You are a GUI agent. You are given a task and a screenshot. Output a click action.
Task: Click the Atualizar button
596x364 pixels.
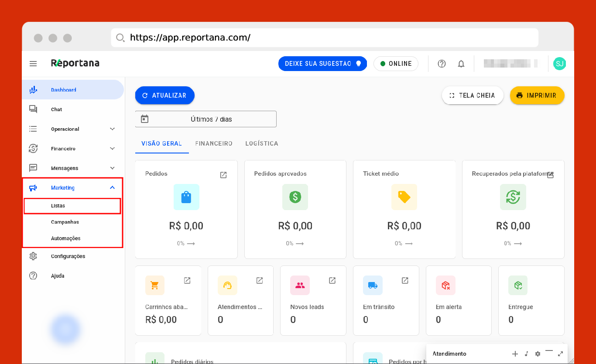[164, 95]
